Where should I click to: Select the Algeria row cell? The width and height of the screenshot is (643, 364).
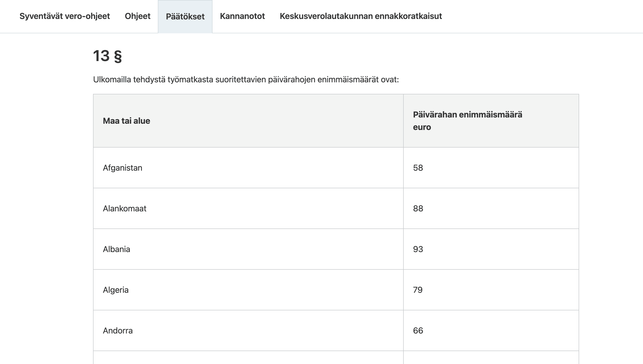click(248, 290)
